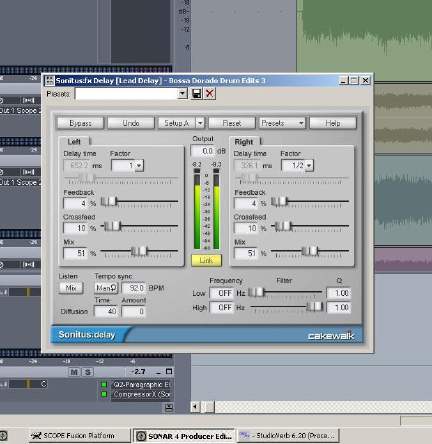This screenshot has height=444, width=432.
Task: Toggle the yellow Link button
Action: (206, 260)
